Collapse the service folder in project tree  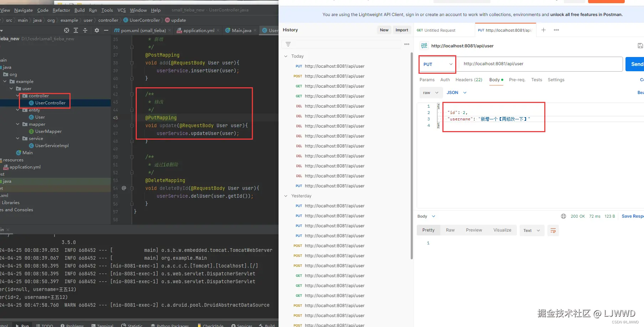coord(18,139)
